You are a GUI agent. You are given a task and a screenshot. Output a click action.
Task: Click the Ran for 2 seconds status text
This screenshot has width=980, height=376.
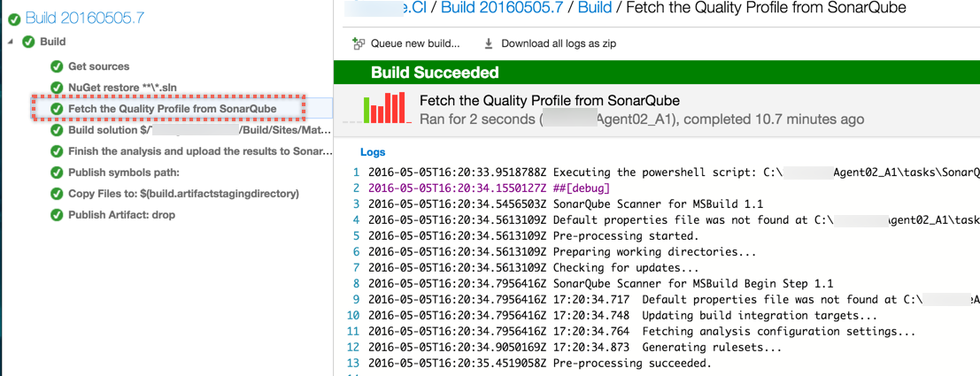point(642,119)
